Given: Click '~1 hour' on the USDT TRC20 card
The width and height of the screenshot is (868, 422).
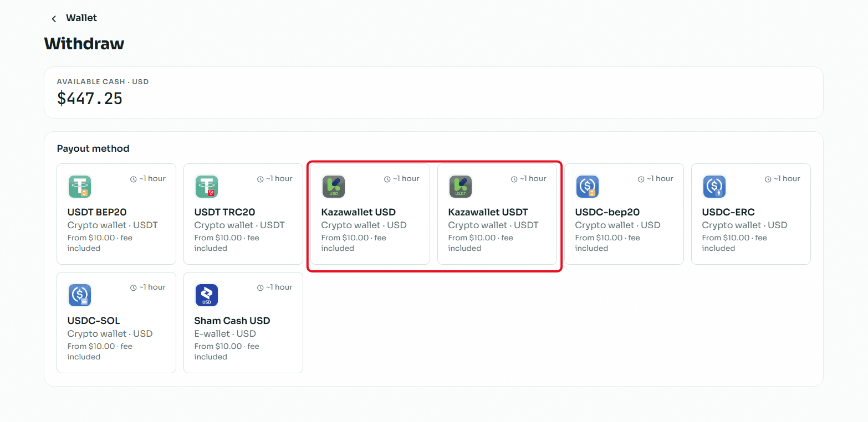Looking at the screenshot, I should 279,179.
